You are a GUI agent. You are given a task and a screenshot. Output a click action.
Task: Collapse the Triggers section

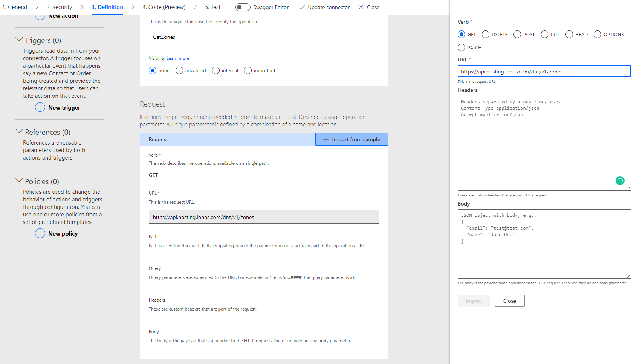(x=20, y=39)
